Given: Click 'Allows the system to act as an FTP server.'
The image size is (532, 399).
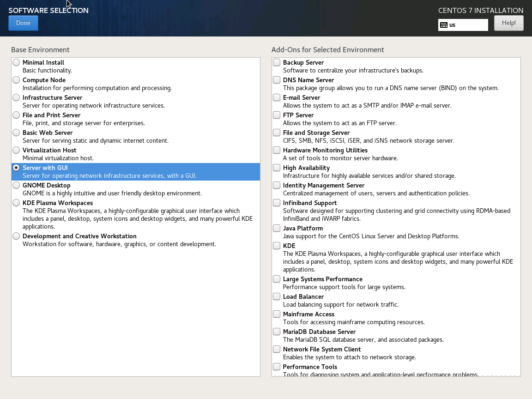Looking at the screenshot, I should click(x=339, y=123).
